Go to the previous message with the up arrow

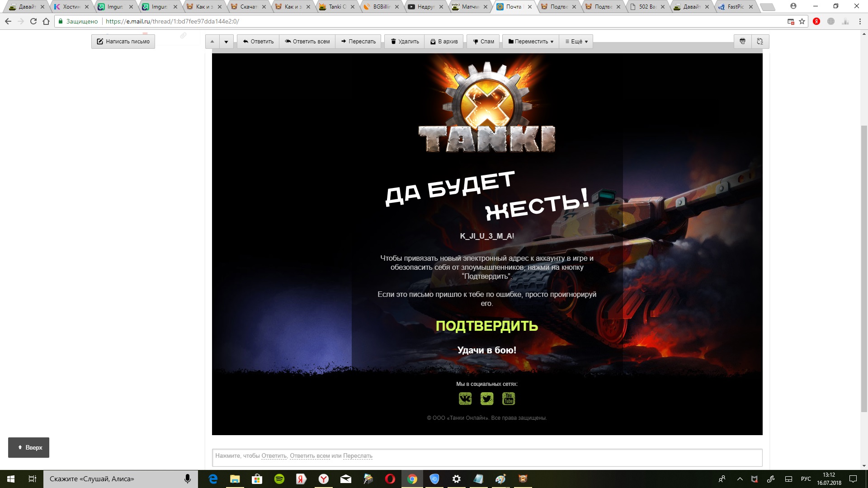(212, 42)
